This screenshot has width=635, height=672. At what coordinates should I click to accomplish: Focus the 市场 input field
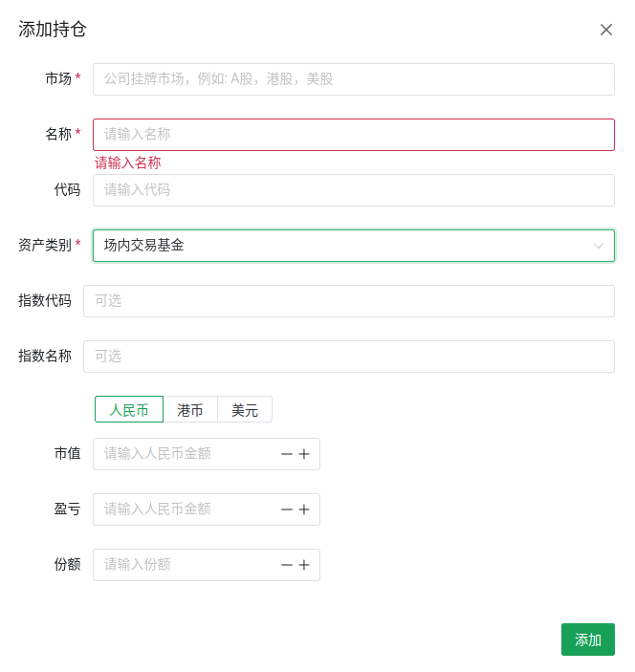coord(353,79)
